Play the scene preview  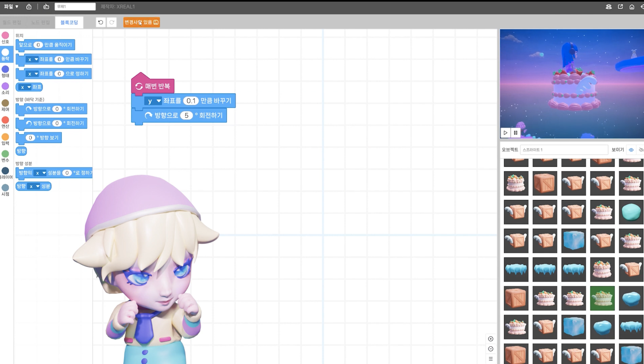coord(505,133)
